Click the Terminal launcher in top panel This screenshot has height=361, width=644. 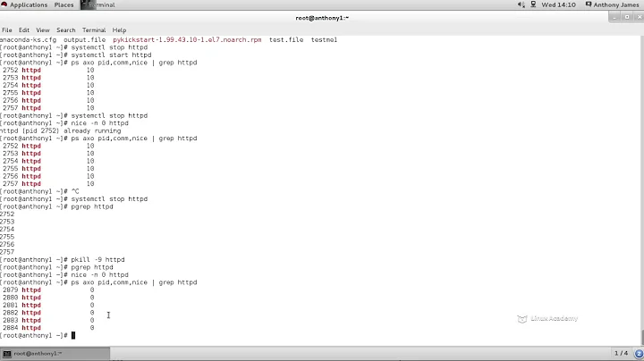coord(97,5)
